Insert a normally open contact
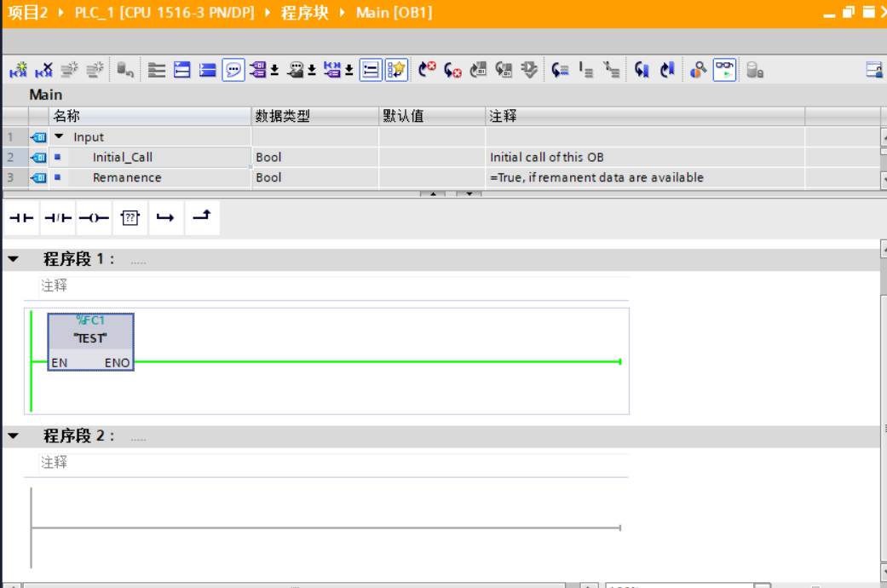887x588 pixels. (x=21, y=217)
